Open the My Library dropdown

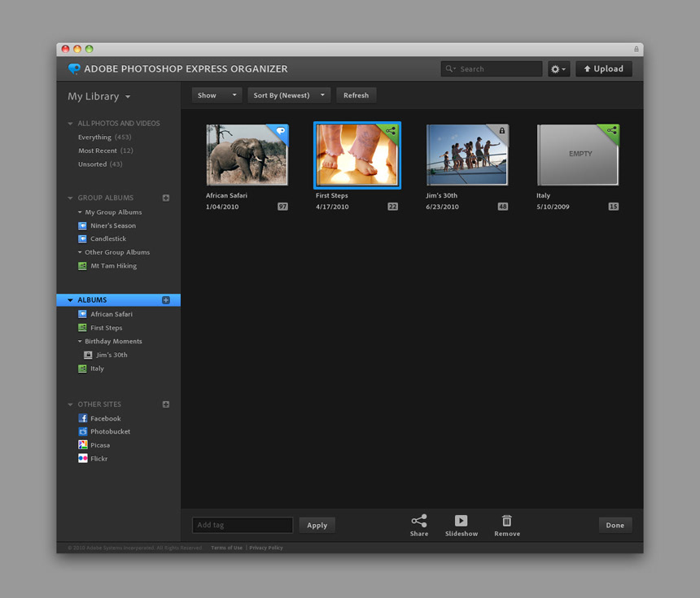(99, 96)
